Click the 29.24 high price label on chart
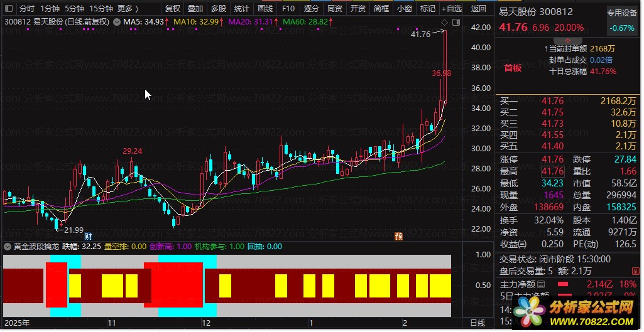Viewport: 644px width, 332px height. [x=132, y=151]
